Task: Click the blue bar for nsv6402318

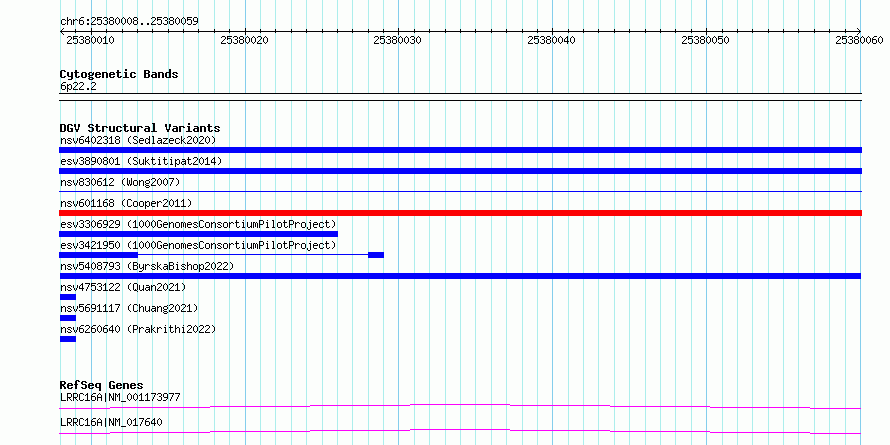Action: (460, 150)
